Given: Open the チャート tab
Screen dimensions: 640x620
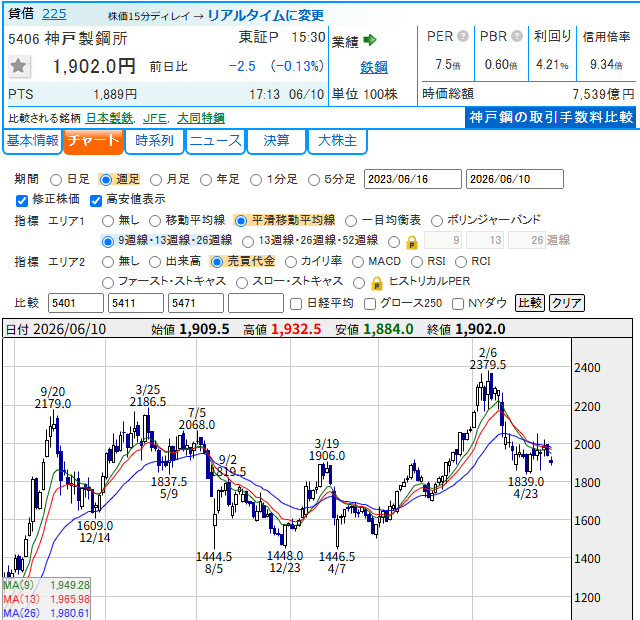Looking at the screenshot, I should click(93, 141).
